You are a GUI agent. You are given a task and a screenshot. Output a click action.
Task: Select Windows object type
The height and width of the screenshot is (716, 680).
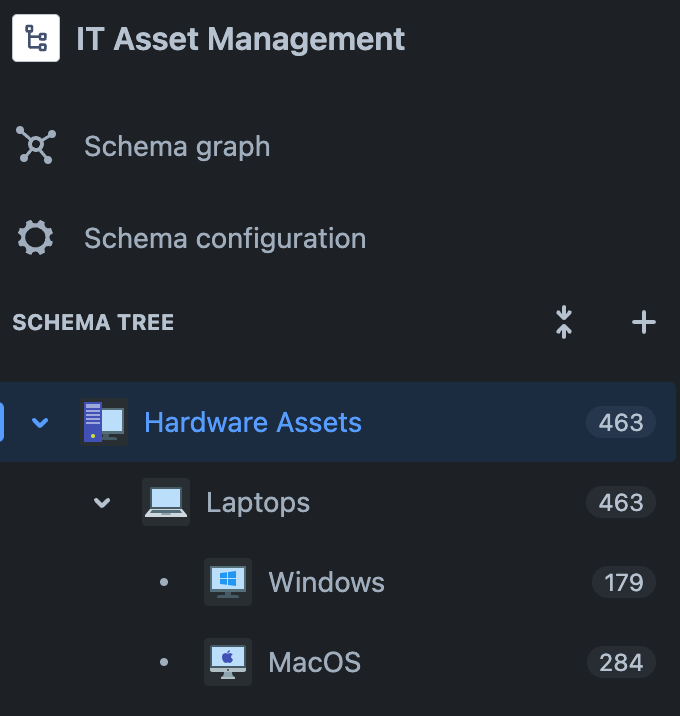click(x=327, y=583)
